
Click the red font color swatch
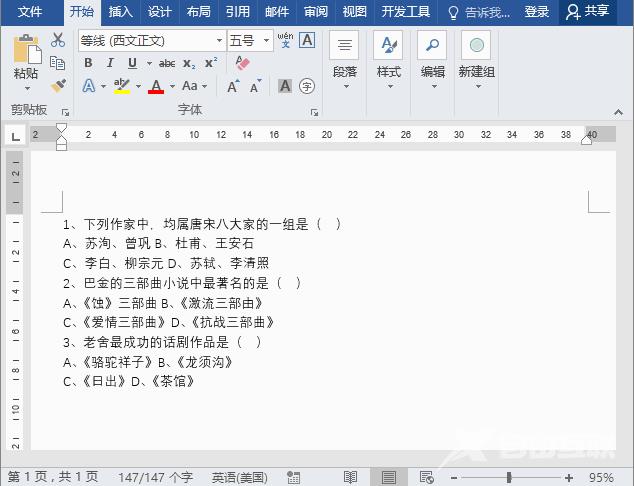(x=156, y=87)
